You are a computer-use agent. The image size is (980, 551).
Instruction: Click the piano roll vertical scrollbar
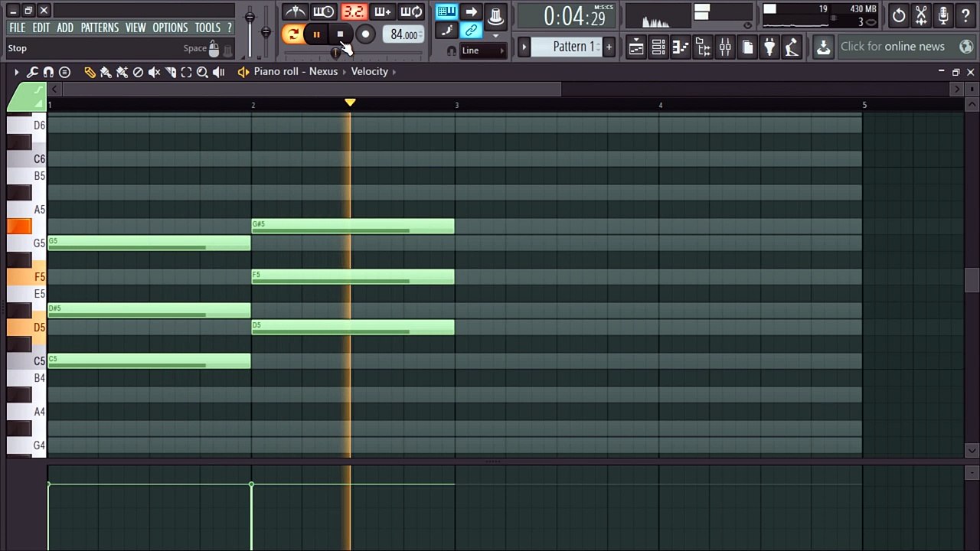[972, 280]
